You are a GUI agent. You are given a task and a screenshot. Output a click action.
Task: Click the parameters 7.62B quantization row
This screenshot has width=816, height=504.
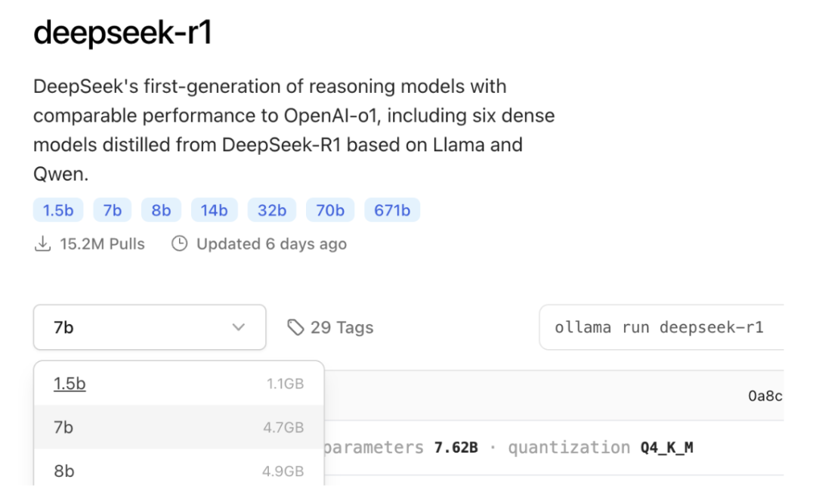(508, 447)
